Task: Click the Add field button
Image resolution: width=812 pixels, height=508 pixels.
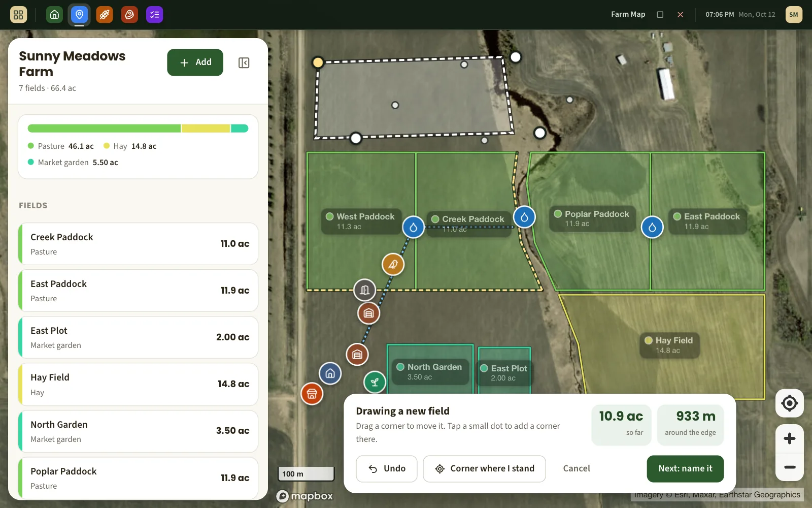Action: tap(195, 62)
